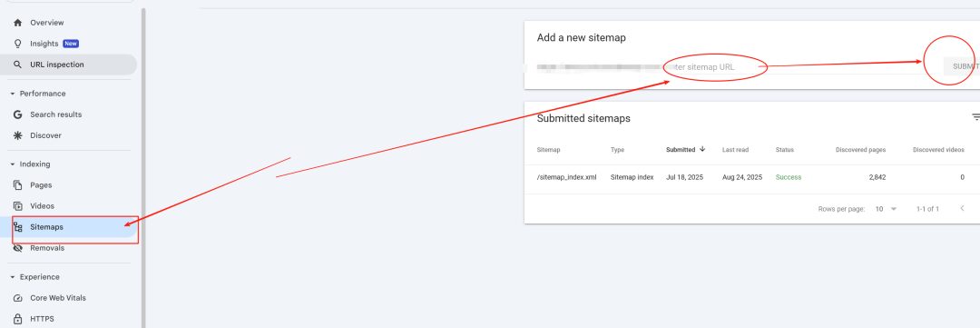The image size is (980, 328).
Task: Open the HTTPS lock icon
Action: coord(17,319)
